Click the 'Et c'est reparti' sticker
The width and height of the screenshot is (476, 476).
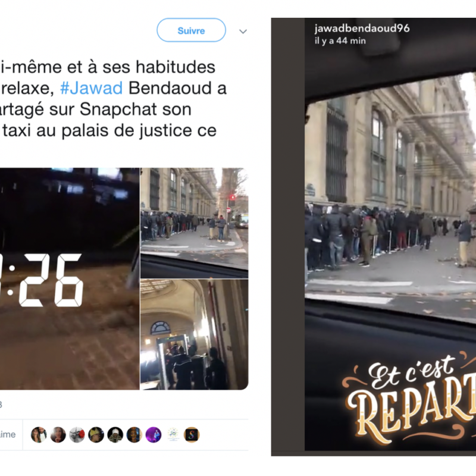(409, 399)
